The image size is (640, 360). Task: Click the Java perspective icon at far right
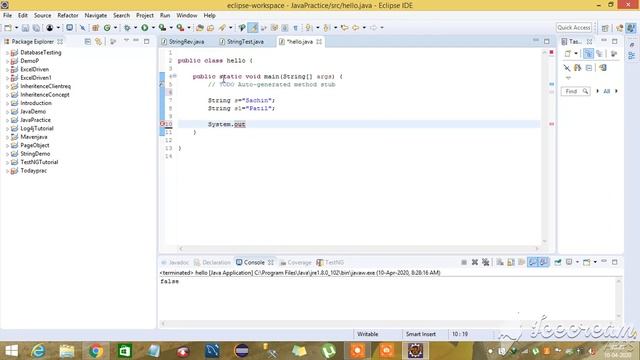(631, 28)
